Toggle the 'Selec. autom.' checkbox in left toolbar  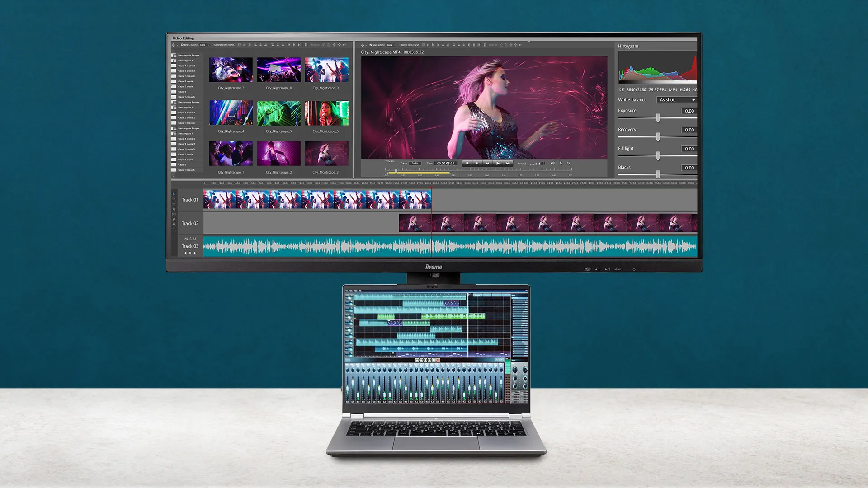point(182,45)
